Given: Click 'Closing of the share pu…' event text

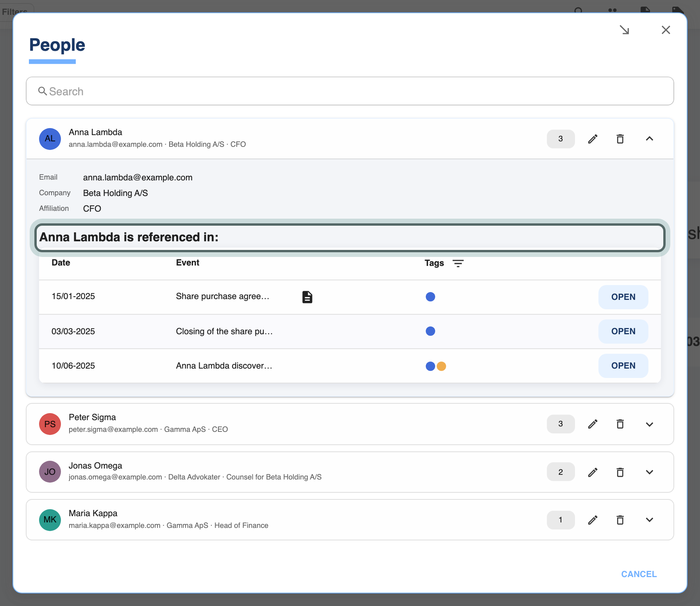Looking at the screenshot, I should pos(224,331).
